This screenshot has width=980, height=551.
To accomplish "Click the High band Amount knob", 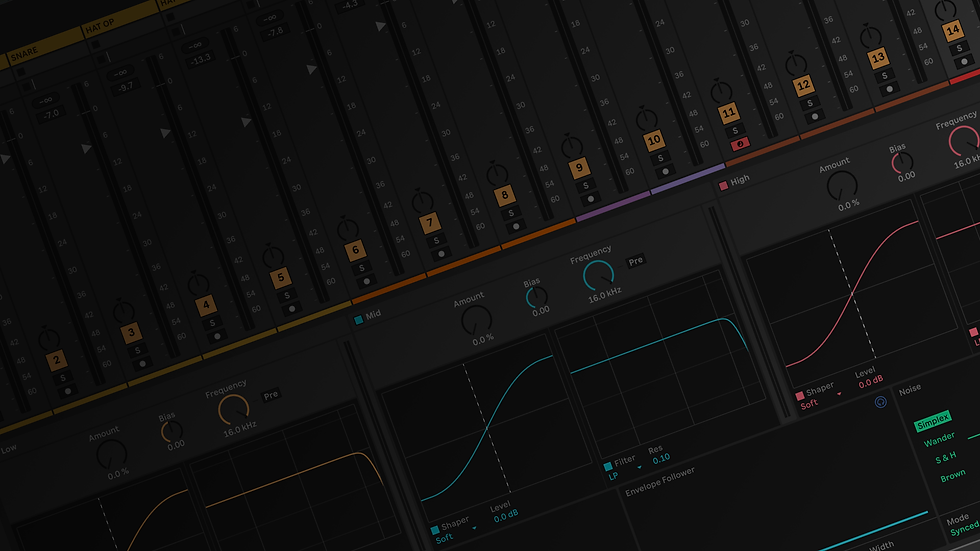I will click(842, 186).
